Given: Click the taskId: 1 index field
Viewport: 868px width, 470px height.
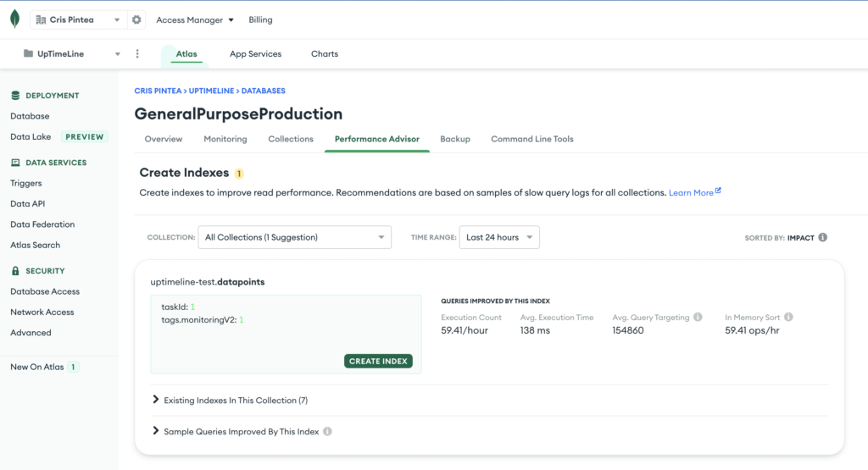Looking at the screenshot, I should [x=178, y=307].
